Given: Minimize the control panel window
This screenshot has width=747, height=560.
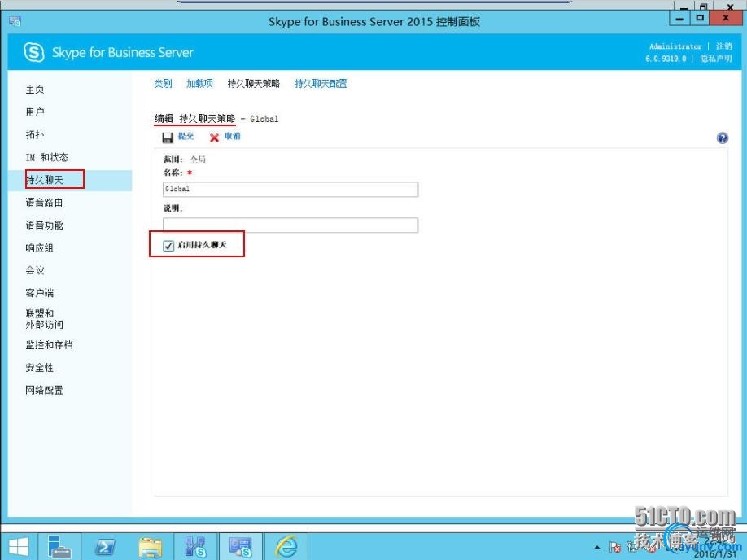Looking at the screenshot, I should click(x=680, y=19).
